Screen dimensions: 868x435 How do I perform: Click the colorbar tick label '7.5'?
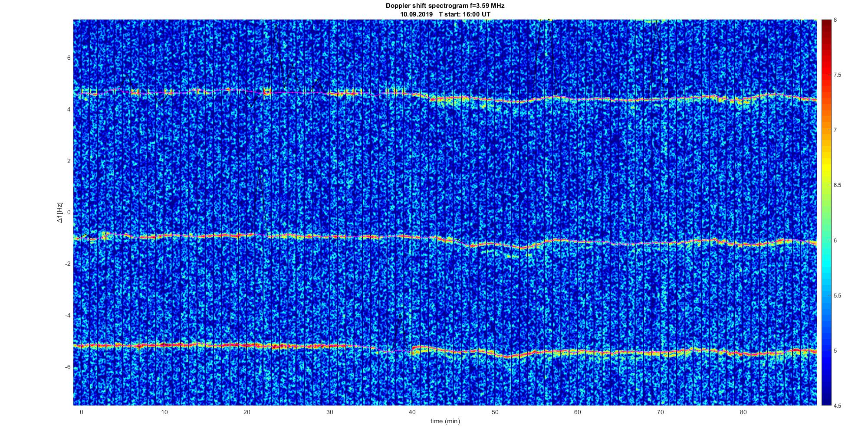(x=837, y=75)
